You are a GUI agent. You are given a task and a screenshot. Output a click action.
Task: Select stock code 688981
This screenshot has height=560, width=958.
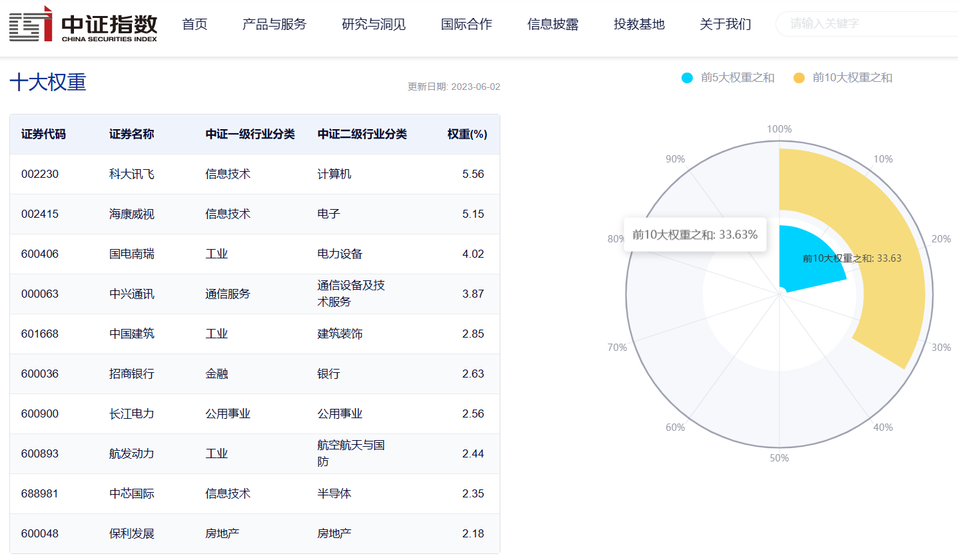[40, 494]
